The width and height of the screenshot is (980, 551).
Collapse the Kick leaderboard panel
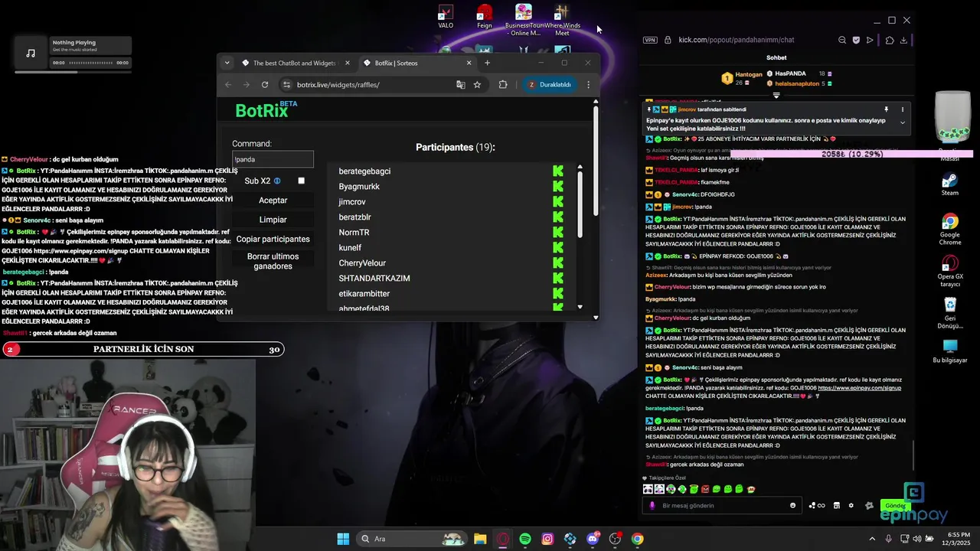click(776, 96)
